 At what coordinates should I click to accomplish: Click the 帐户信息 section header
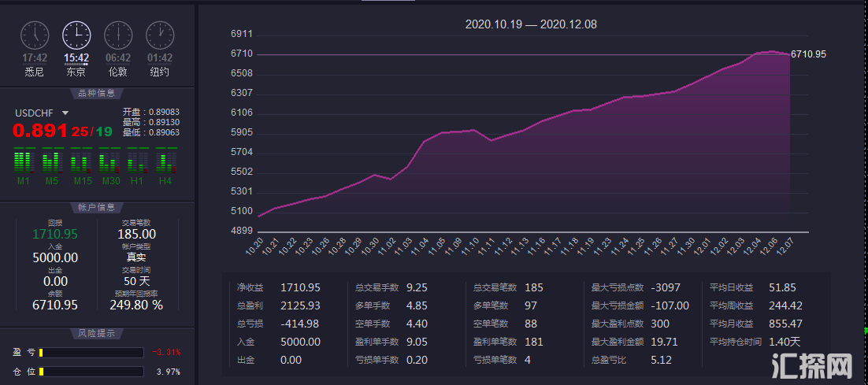[x=97, y=207]
